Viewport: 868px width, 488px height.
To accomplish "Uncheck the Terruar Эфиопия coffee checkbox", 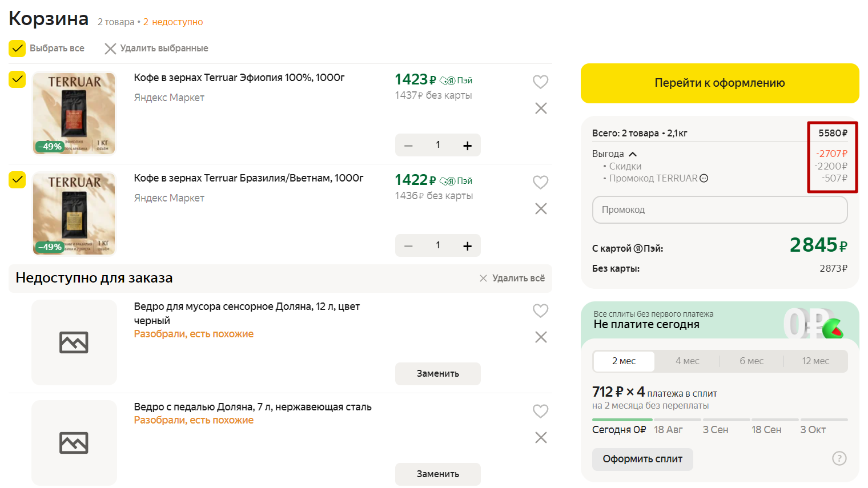I will (17, 79).
